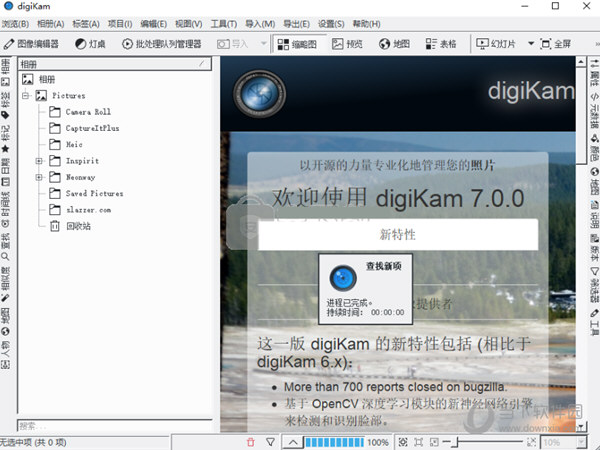
Task: Click the red trash icon in status bar
Action: coord(251,442)
